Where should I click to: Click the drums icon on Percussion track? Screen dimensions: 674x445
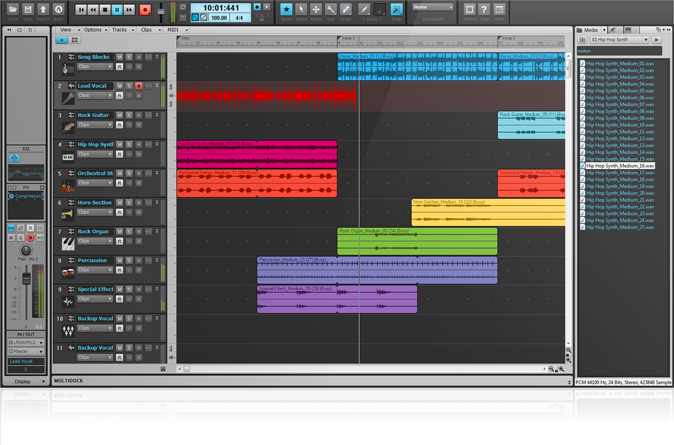coord(68,272)
